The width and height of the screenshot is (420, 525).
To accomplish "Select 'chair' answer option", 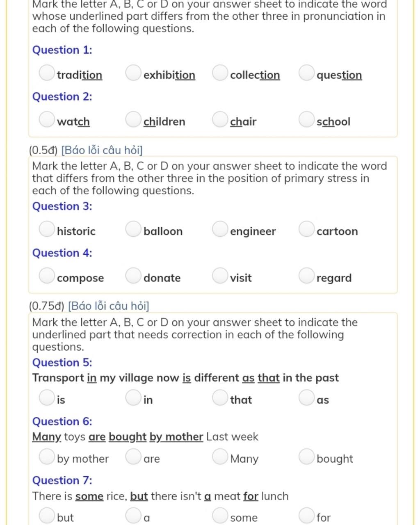I will click(x=220, y=119).
